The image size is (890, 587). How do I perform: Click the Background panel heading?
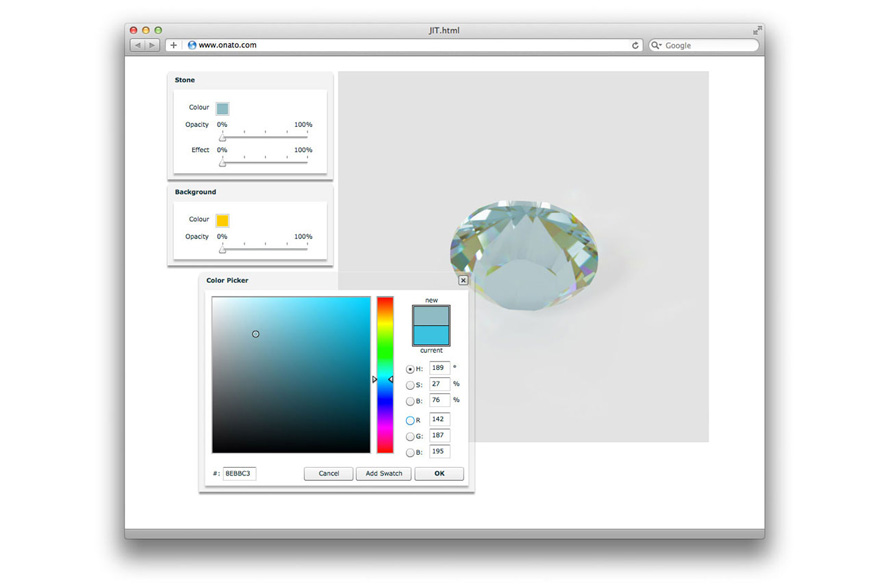195,192
